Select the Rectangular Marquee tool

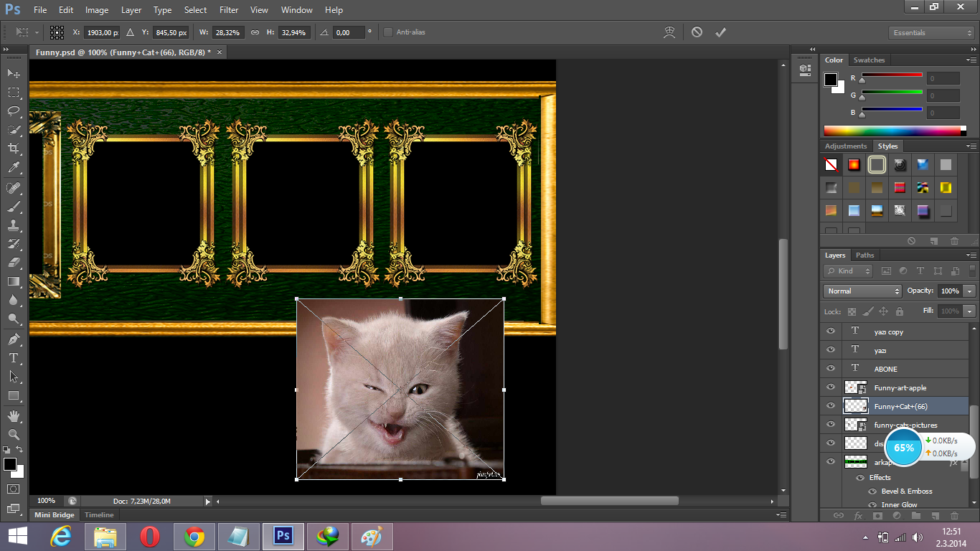14,92
